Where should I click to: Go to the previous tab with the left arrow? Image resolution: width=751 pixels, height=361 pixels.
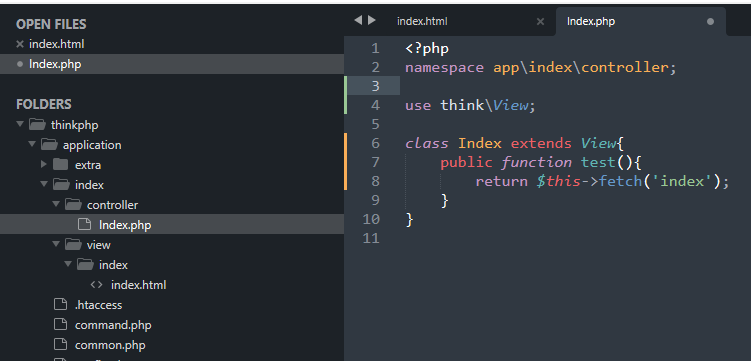pyautogui.click(x=358, y=20)
